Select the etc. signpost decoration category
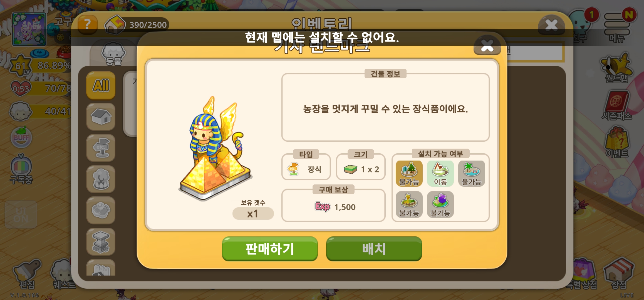Image resolution: width=644 pixels, height=300 pixels. tap(101, 148)
